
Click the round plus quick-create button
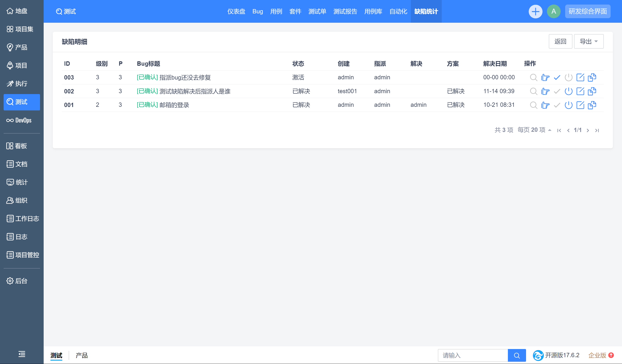(535, 11)
